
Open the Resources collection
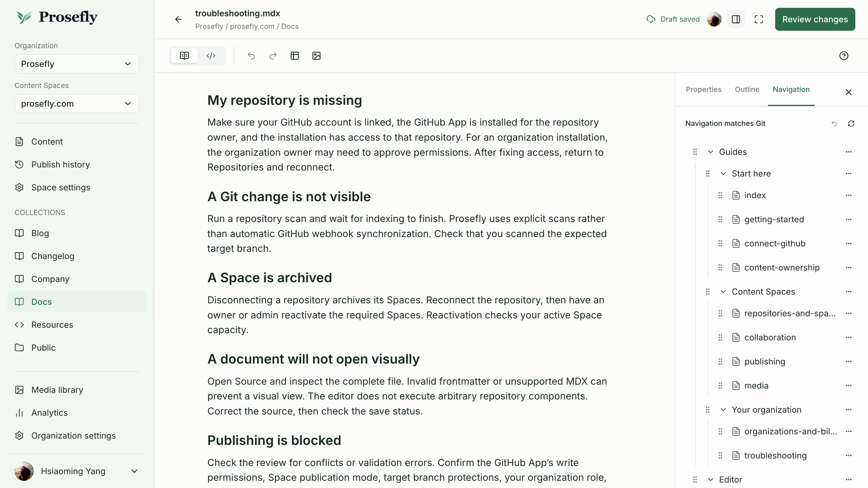point(77,325)
